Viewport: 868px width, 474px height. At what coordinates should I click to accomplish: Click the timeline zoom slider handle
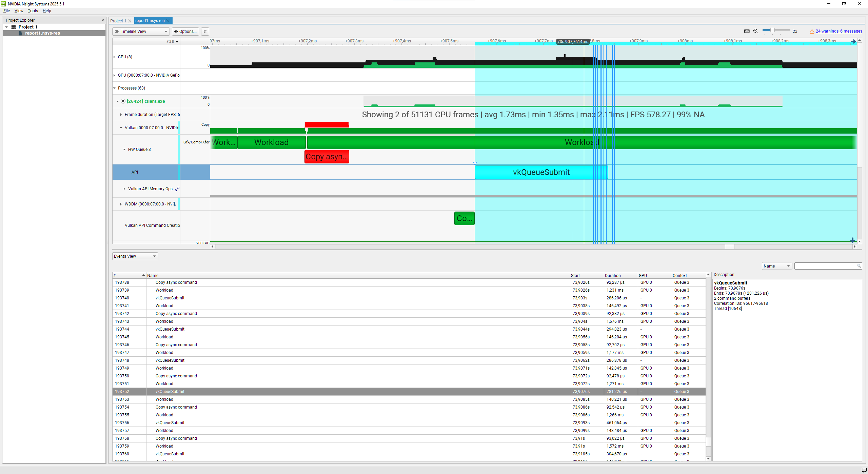click(x=772, y=31)
